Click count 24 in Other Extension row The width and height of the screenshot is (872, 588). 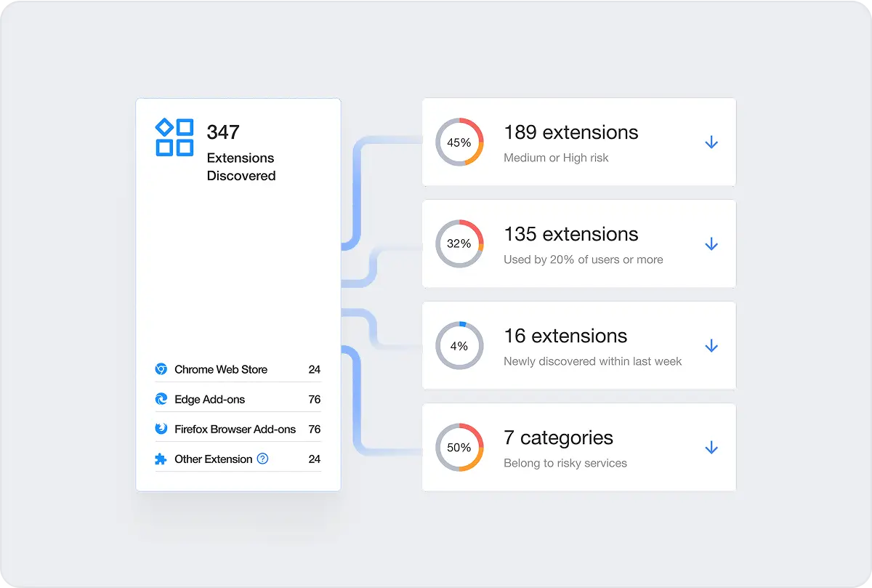coord(314,459)
